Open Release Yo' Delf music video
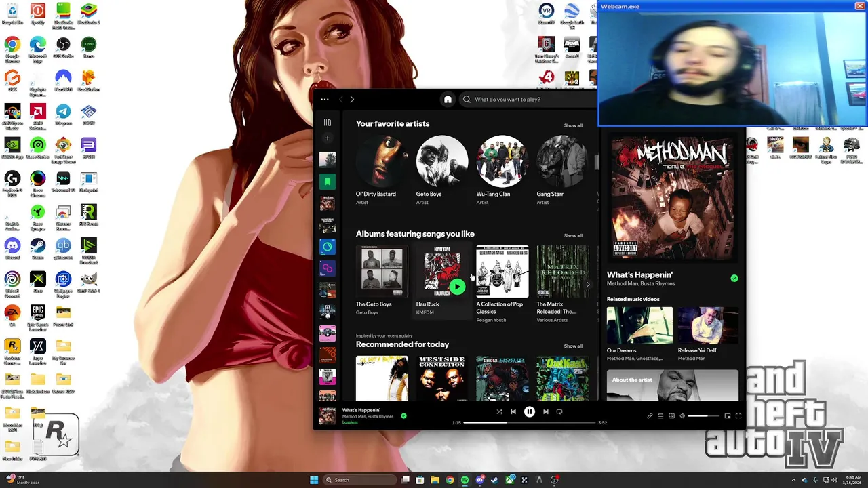Viewport: 868px width, 488px height. [x=708, y=334]
